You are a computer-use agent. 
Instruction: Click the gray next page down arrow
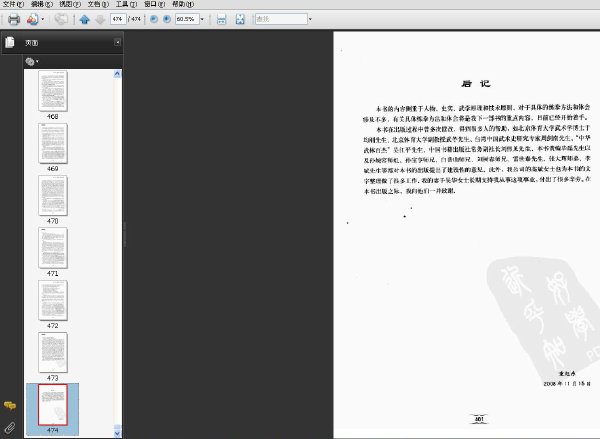coord(100,19)
